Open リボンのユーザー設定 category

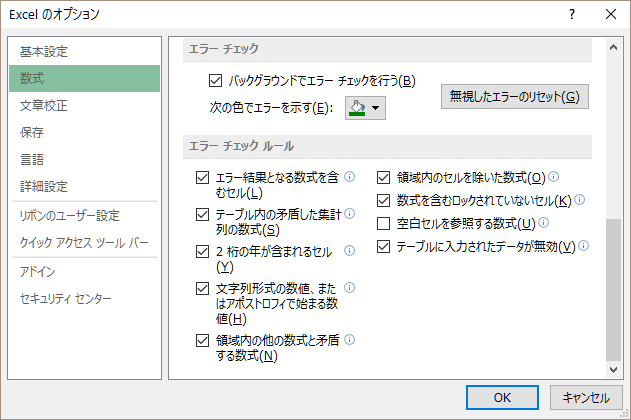(x=85, y=216)
